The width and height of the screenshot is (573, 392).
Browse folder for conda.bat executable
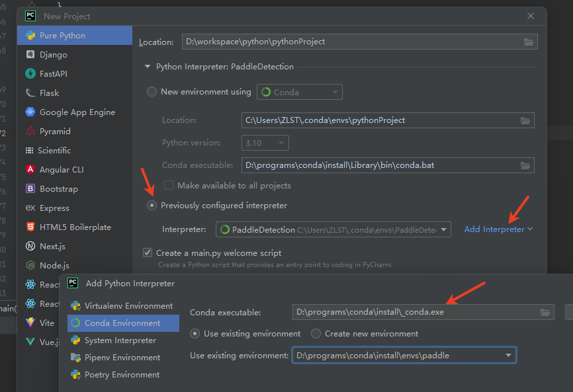(525, 166)
